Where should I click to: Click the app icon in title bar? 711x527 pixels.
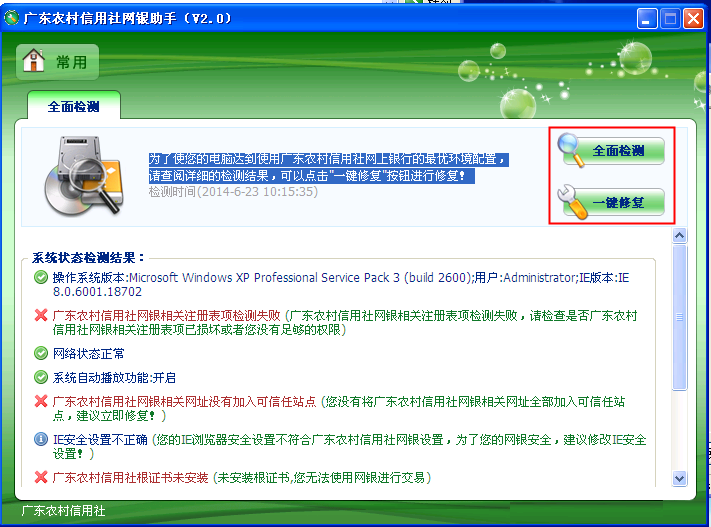tap(11, 18)
